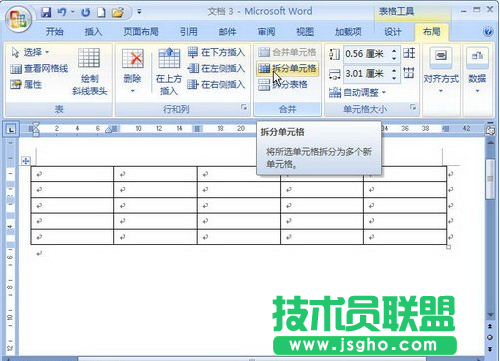Viewport: 500px width, 361px height.
Task: Customize the Quick Access Toolbar dropdown
Action: [139, 12]
